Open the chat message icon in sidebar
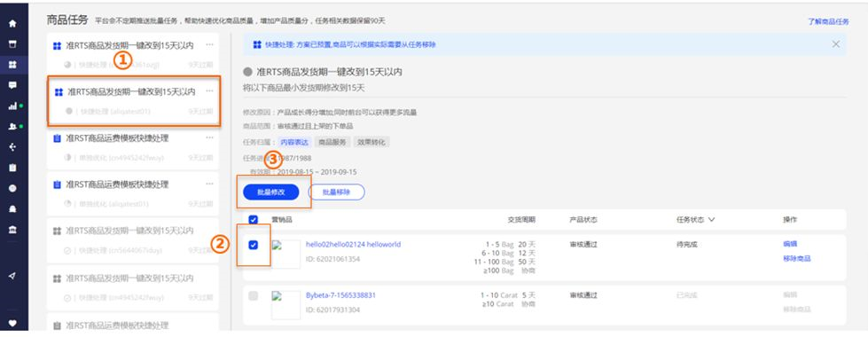Viewport: 868px width, 337px height. click(x=12, y=85)
